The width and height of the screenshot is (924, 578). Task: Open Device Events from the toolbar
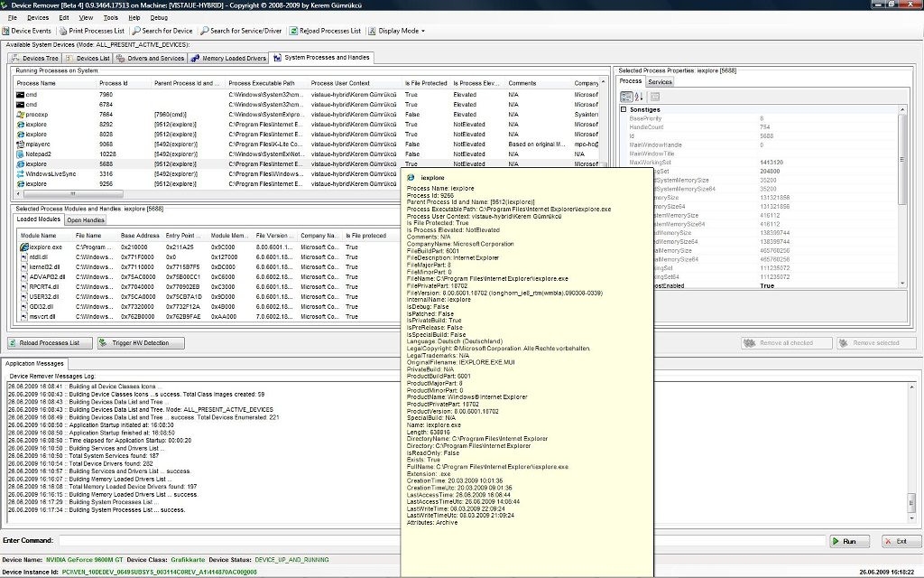point(26,31)
